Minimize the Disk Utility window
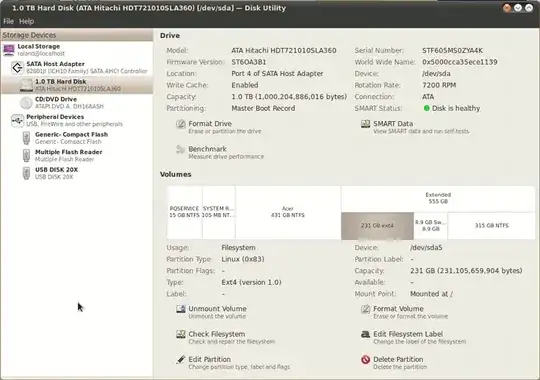The height and width of the screenshot is (380, 540). pos(518,8)
